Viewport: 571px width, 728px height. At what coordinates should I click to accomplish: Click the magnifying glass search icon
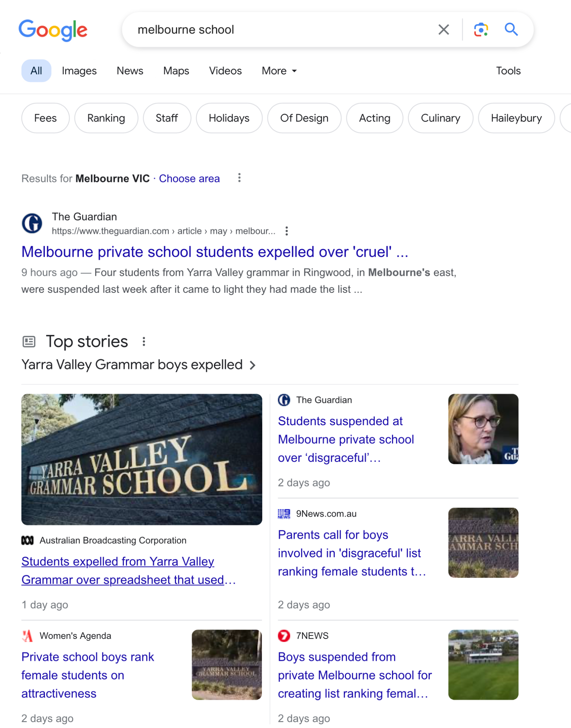[x=511, y=30]
